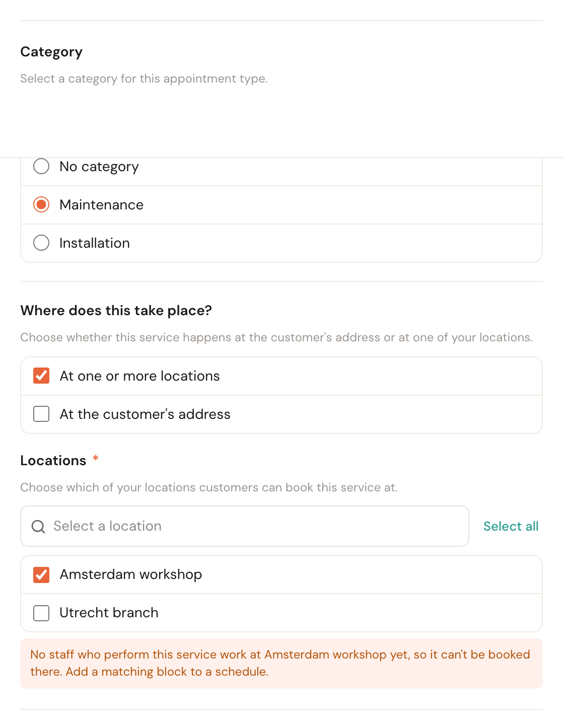Click the no-staff warning message banner

(281, 664)
